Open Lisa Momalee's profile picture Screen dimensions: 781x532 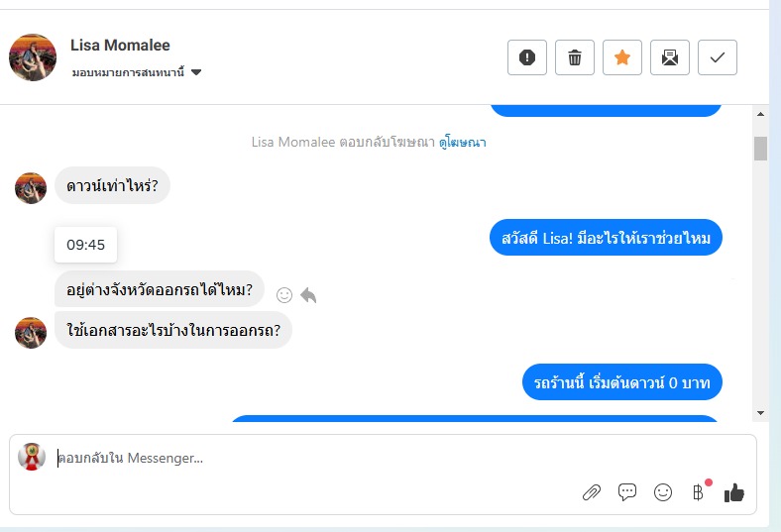tap(33, 57)
